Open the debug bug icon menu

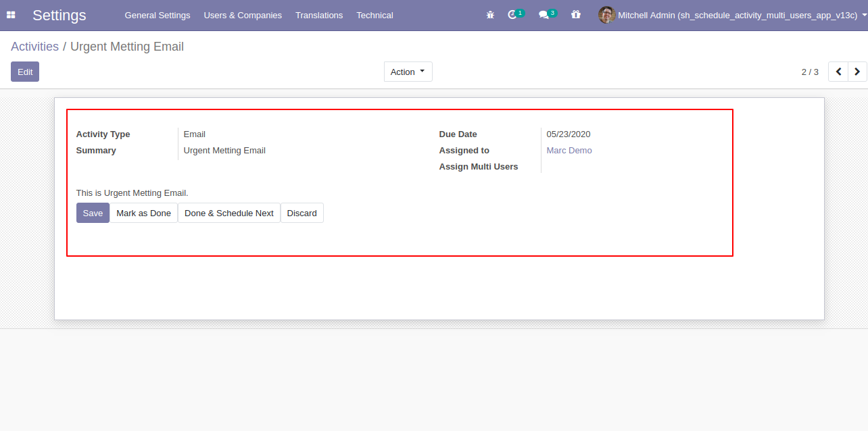(x=490, y=15)
